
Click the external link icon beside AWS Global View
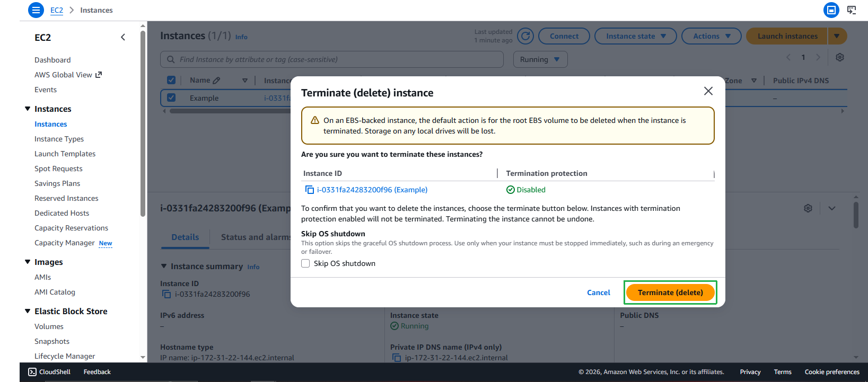99,75
